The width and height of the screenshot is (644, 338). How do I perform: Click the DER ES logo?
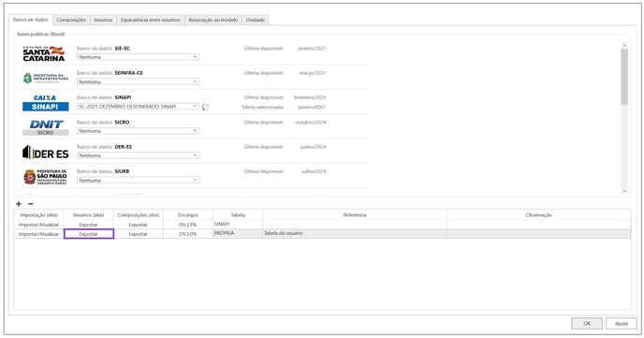45,153
